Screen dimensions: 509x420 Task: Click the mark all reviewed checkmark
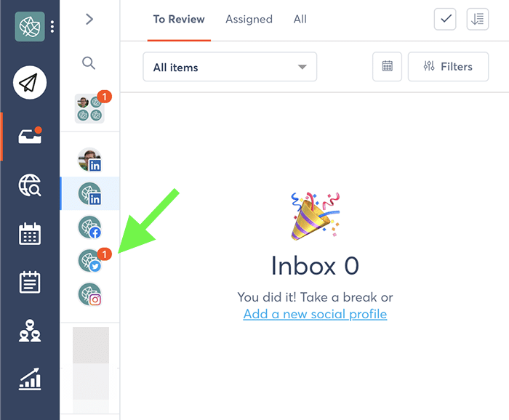445,19
